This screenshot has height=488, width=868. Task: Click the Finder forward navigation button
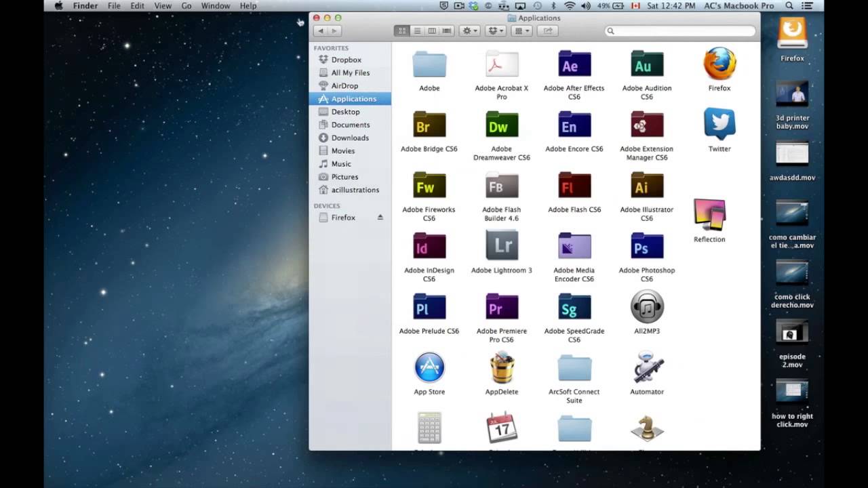pyautogui.click(x=334, y=30)
